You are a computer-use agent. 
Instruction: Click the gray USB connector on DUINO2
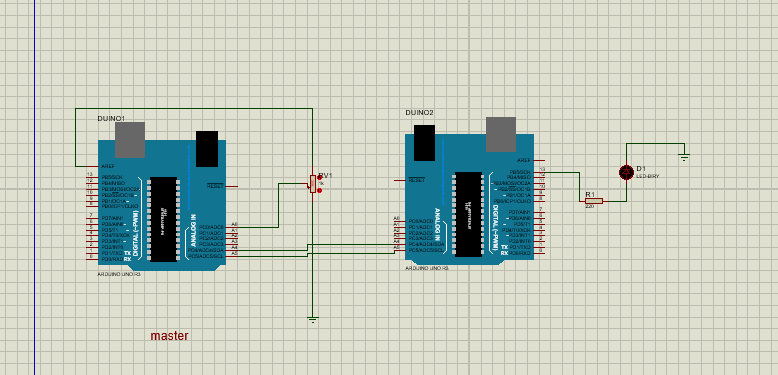(501, 134)
